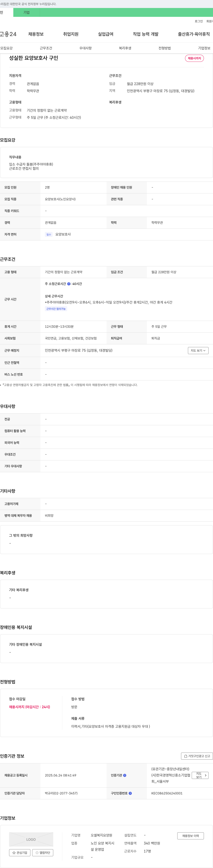Open the 채용정보 main menu

point(36,34)
